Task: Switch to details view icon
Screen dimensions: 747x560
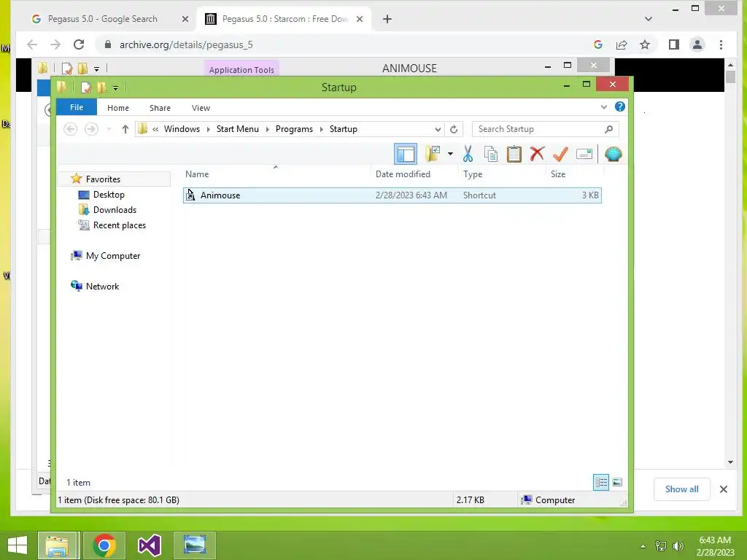Action: coord(601,482)
